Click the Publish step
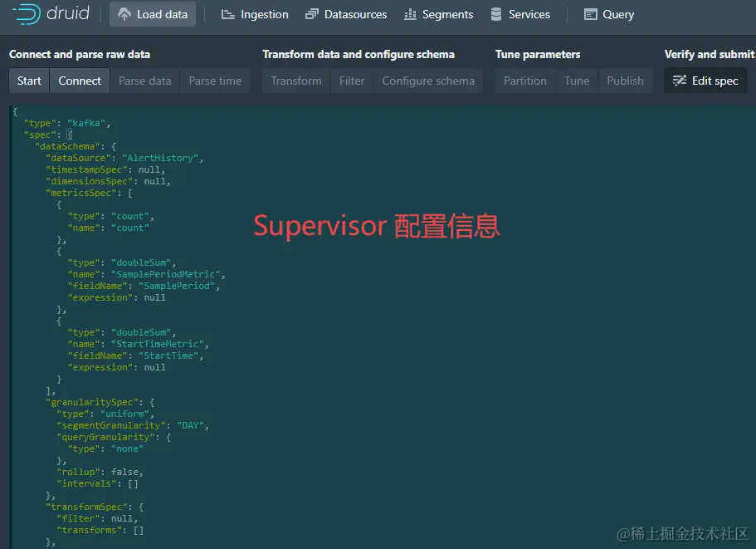 pyautogui.click(x=625, y=81)
